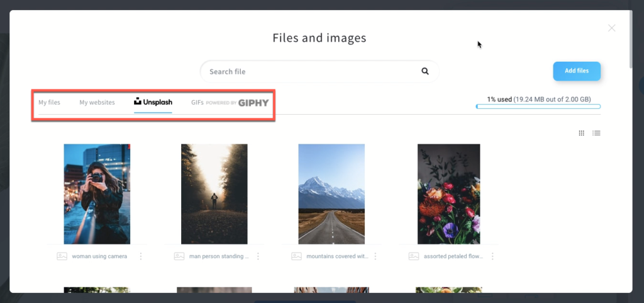The height and width of the screenshot is (303, 644).
Task: Click image icon beside woman using camera
Action: click(62, 256)
